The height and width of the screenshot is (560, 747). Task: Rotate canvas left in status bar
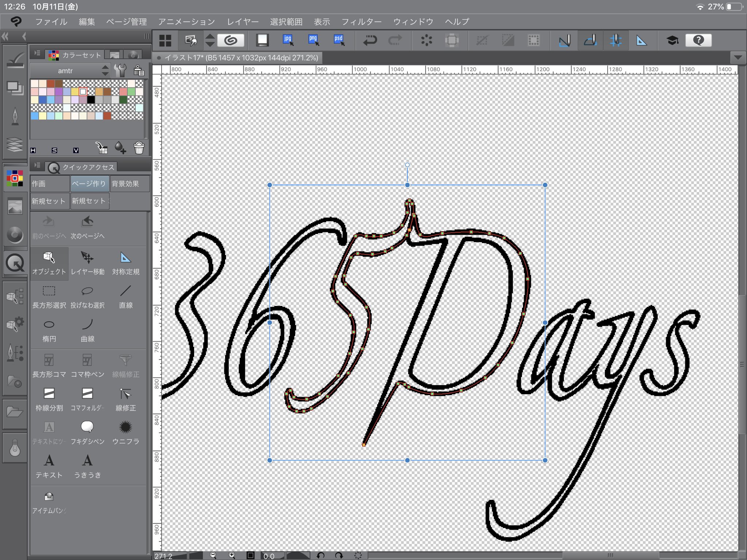point(320,555)
